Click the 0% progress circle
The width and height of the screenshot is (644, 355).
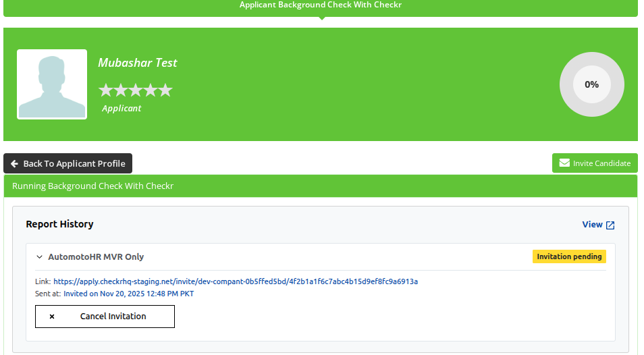[591, 84]
